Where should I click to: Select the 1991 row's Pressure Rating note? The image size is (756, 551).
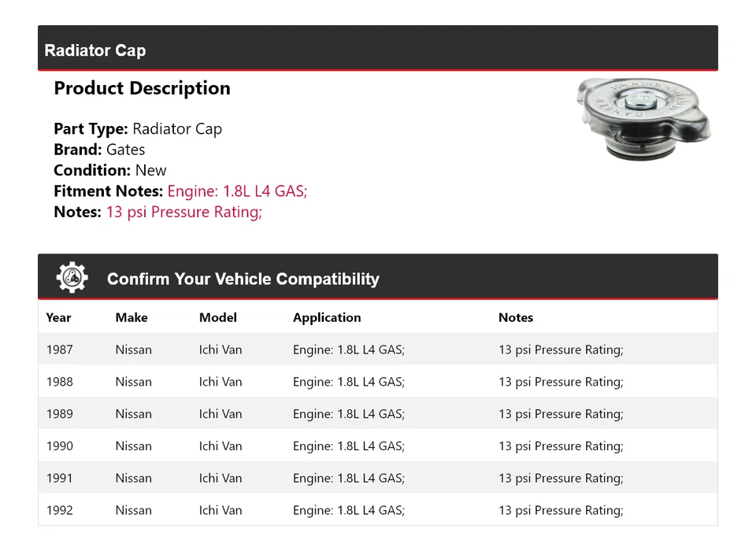pos(561,479)
